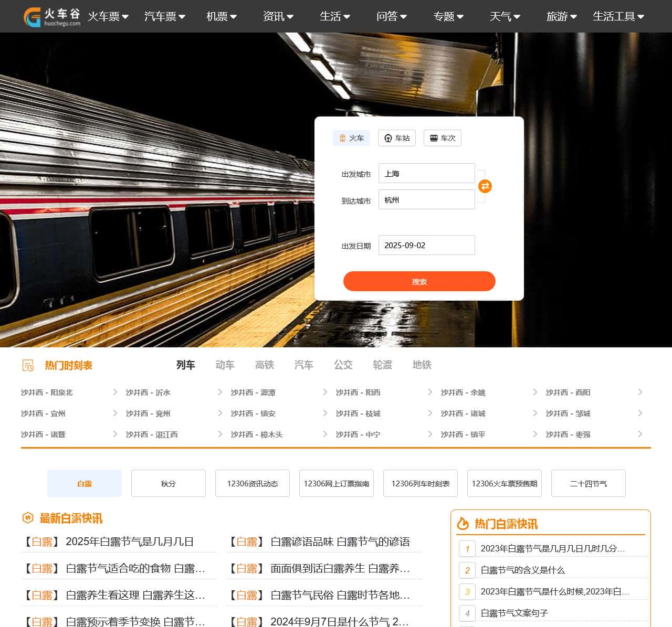The image size is (672, 627).
Task: Open the 12306网上订票指南 topic button
Action: [336, 483]
